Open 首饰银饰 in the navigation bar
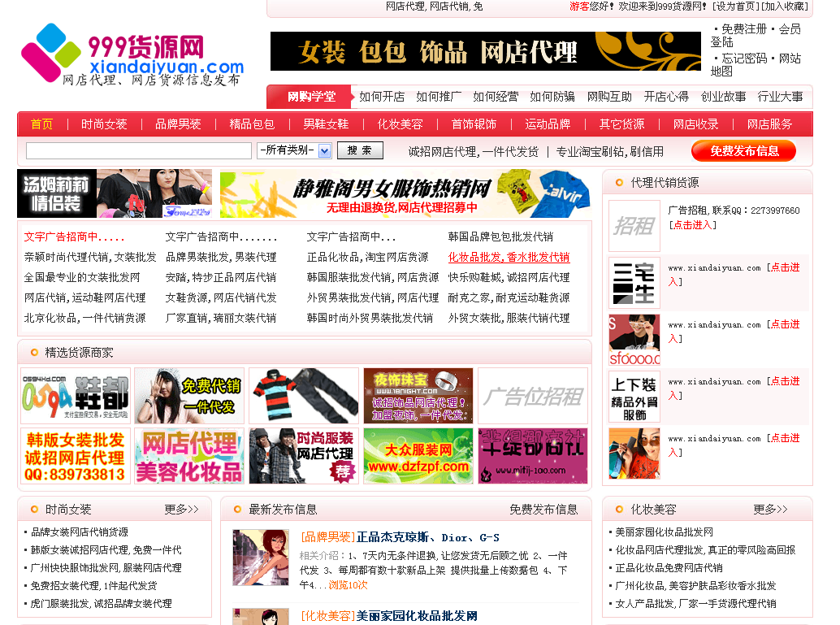 click(x=474, y=124)
